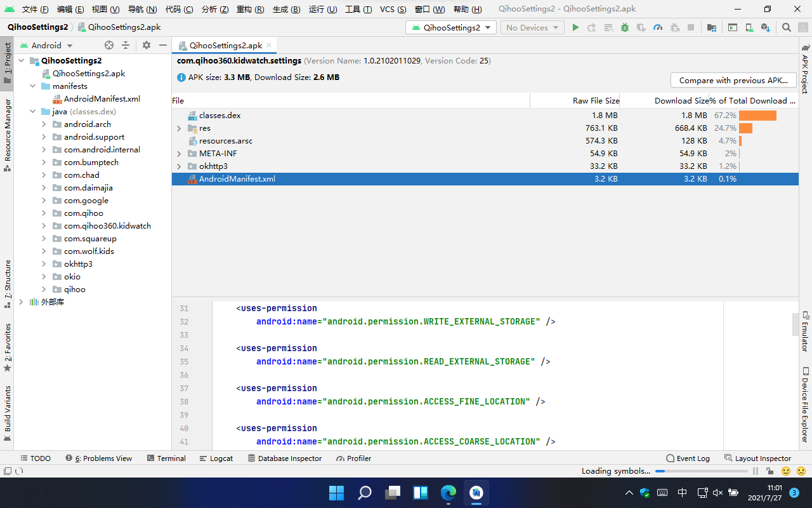This screenshot has height=508, width=812.
Task: Open Task View on taskbar
Action: coord(393,492)
